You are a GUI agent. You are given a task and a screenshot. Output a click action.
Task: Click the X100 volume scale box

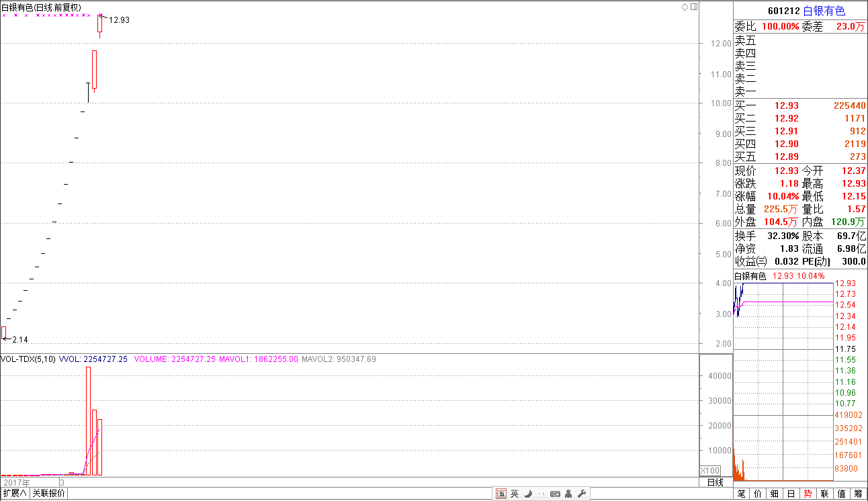(x=710, y=470)
